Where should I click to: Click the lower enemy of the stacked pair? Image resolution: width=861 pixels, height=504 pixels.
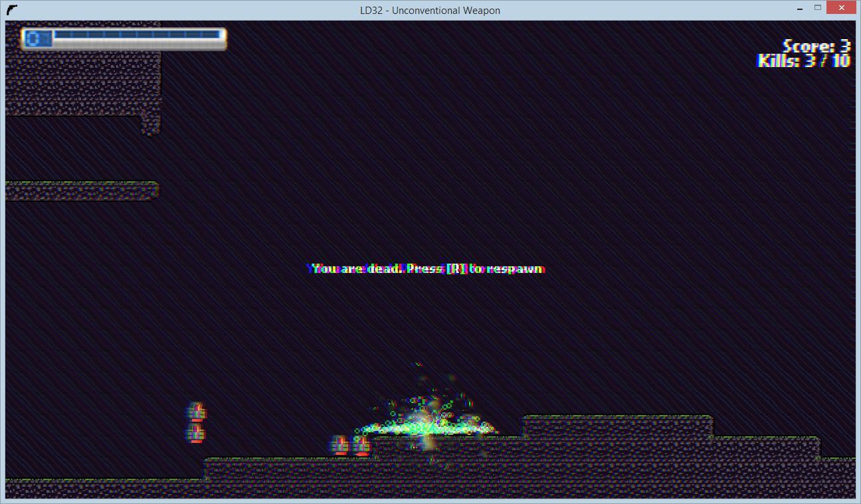[196, 433]
